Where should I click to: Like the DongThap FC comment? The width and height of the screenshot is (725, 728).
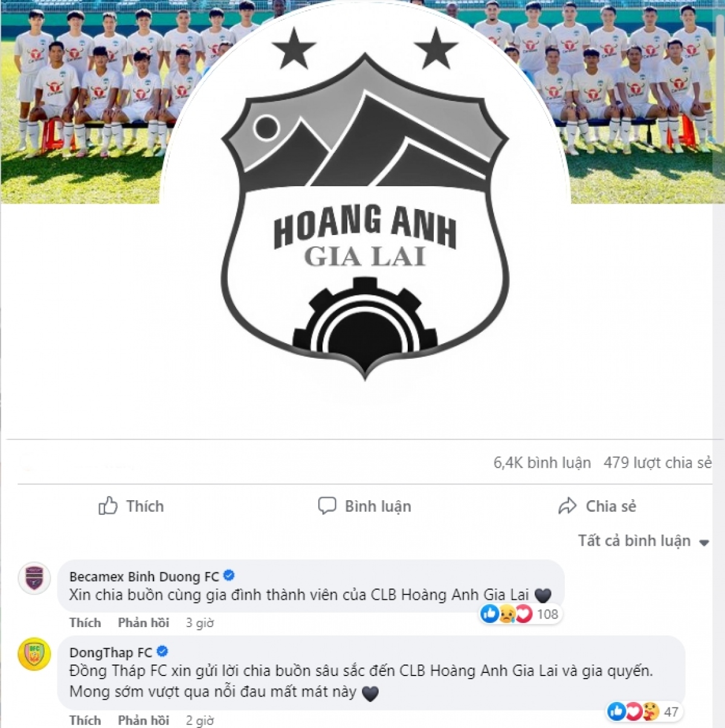click(85, 720)
